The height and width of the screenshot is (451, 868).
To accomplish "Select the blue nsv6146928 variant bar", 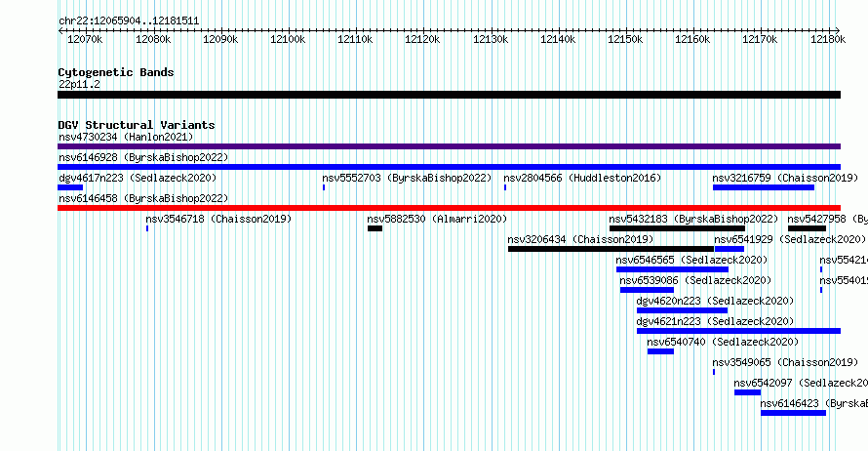I will tap(449, 167).
